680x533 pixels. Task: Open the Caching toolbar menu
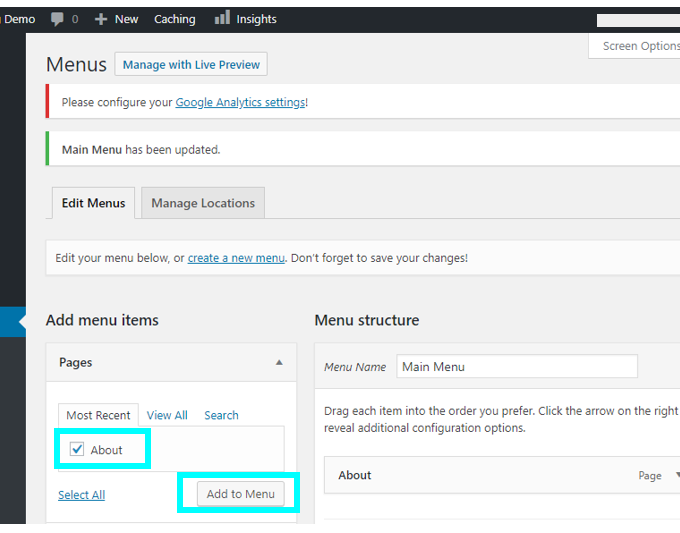(x=175, y=19)
